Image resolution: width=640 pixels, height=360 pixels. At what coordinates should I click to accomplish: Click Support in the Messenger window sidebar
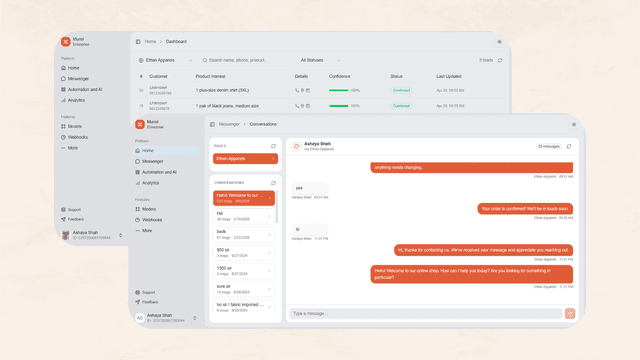[x=145, y=292]
